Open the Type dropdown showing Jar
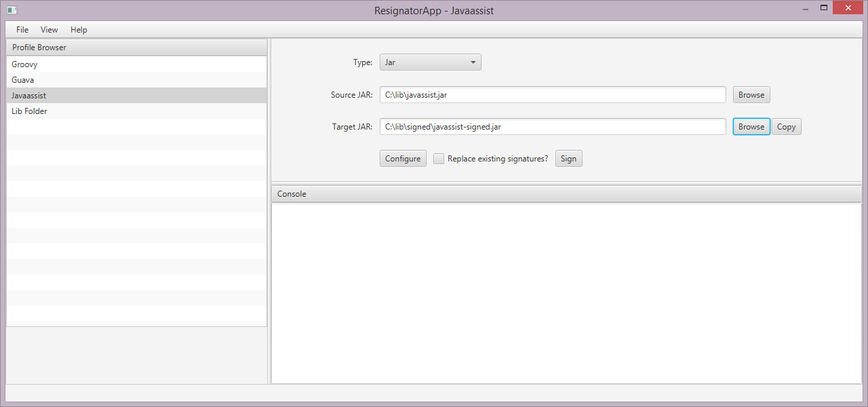This screenshot has width=868, height=407. tap(430, 62)
